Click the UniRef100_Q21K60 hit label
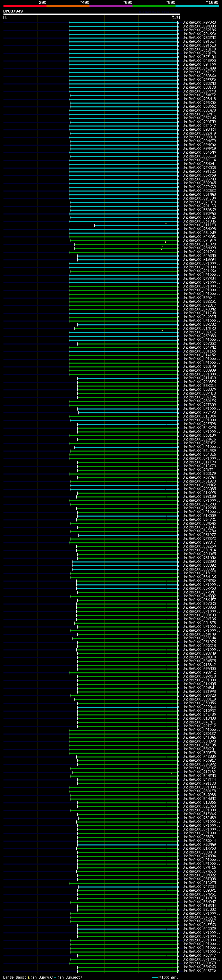 199,271
